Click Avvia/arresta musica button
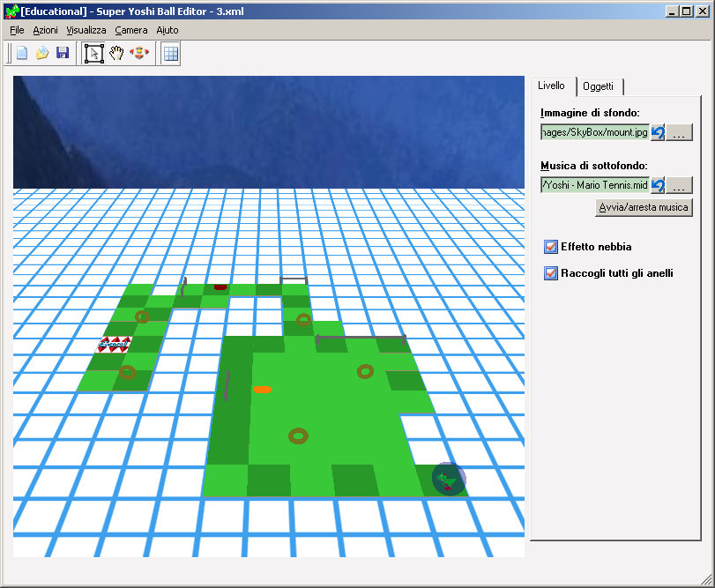The image size is (715, 588). [644, 207]
